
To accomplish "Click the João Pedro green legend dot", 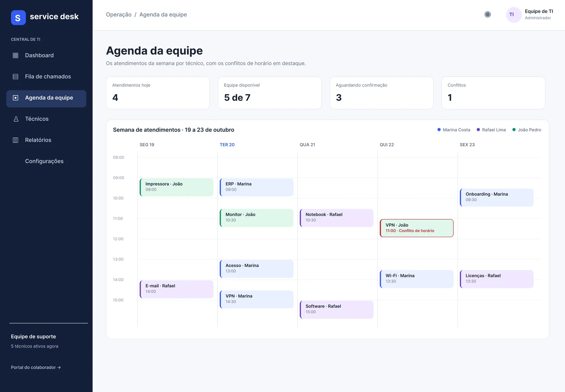I will [x=514, y=130].
